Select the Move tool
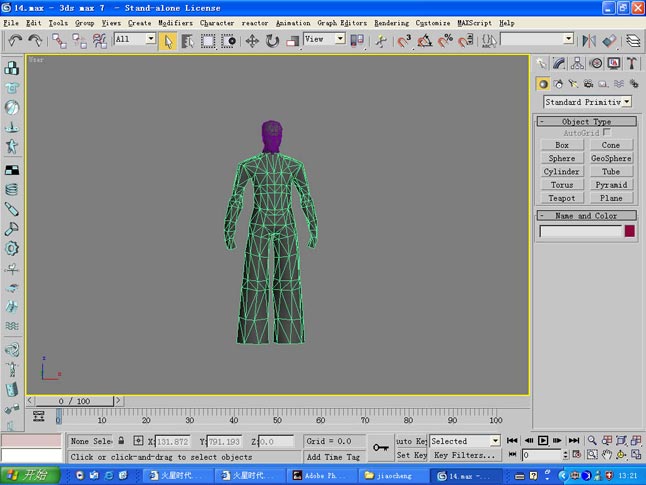The height and width of the screenshot is (485, 646). pyautogui.click(x=252, y=41)
